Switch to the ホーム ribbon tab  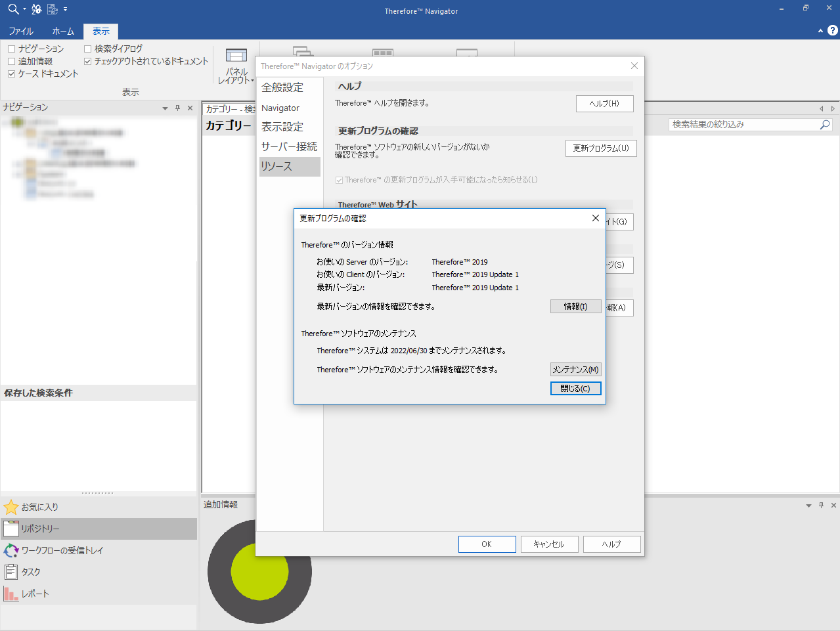click(x=63, y=32)
